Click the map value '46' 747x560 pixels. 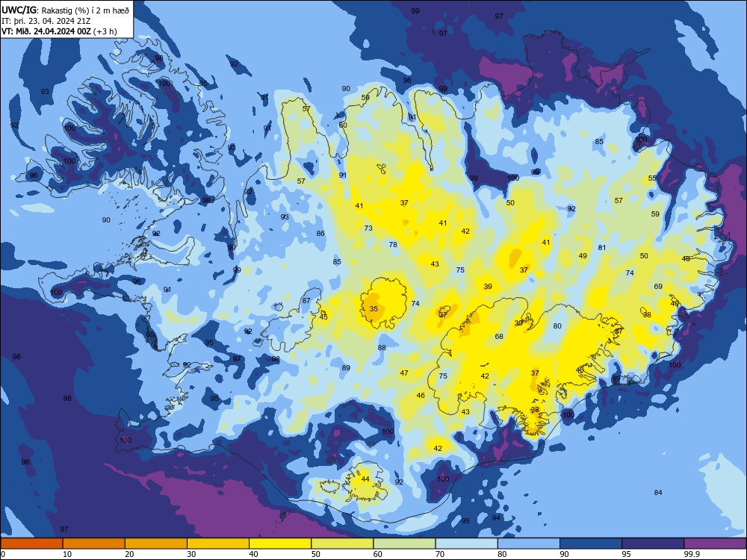pyautogui.click(x=420, y=395)
